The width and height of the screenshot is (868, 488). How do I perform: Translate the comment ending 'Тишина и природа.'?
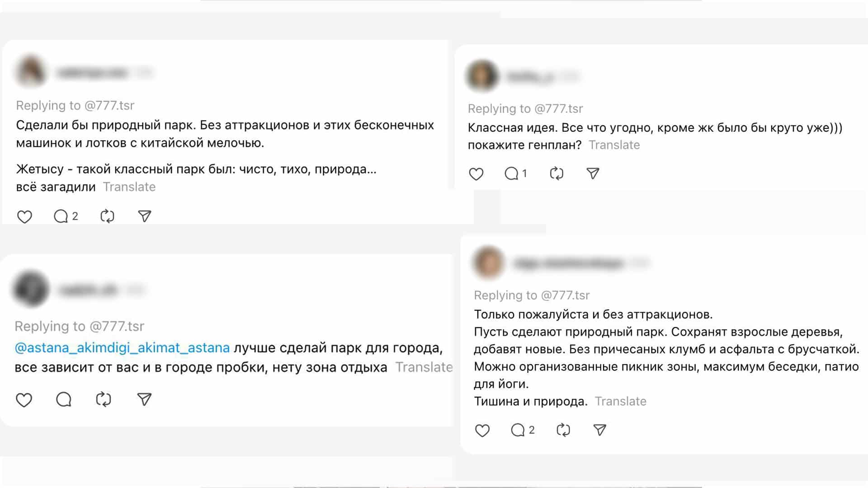(x=621, y=401)
